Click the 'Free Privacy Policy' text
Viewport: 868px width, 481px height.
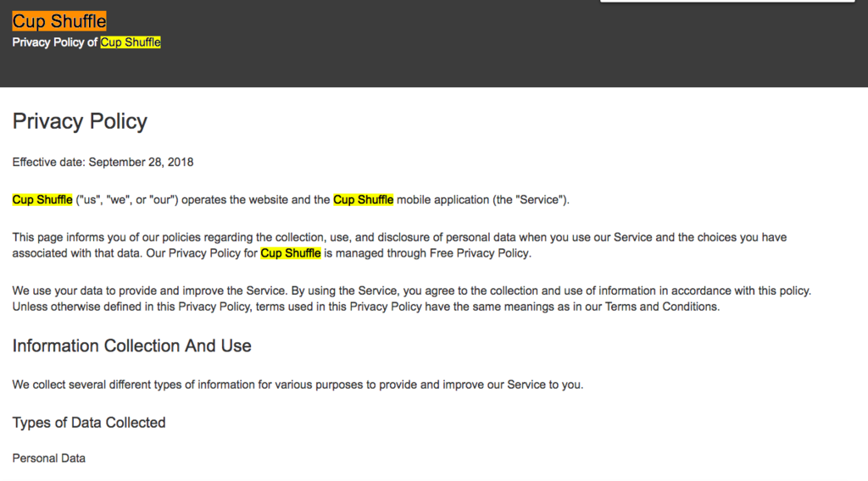tap(479, 253)
